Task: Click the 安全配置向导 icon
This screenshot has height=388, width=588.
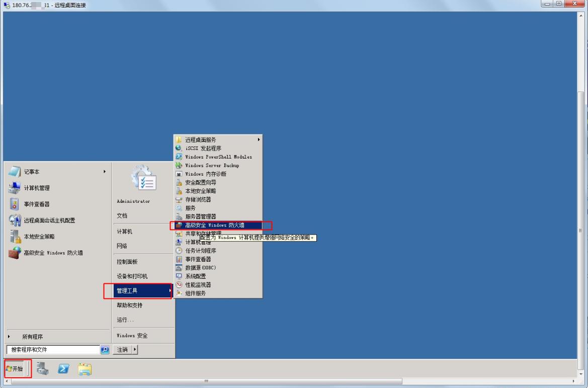Action: tap(179, 182)
